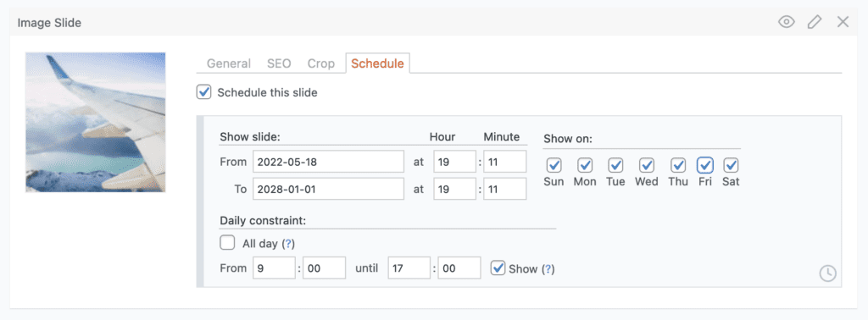Image resolution: width=868 pixels, height=320 pixels.
Task: Enable the All day checkbox
Action: point(227,242)
